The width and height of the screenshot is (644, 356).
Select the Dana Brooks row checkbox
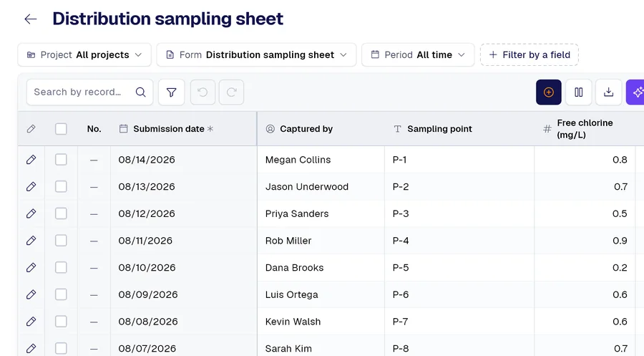coord(61,268)
